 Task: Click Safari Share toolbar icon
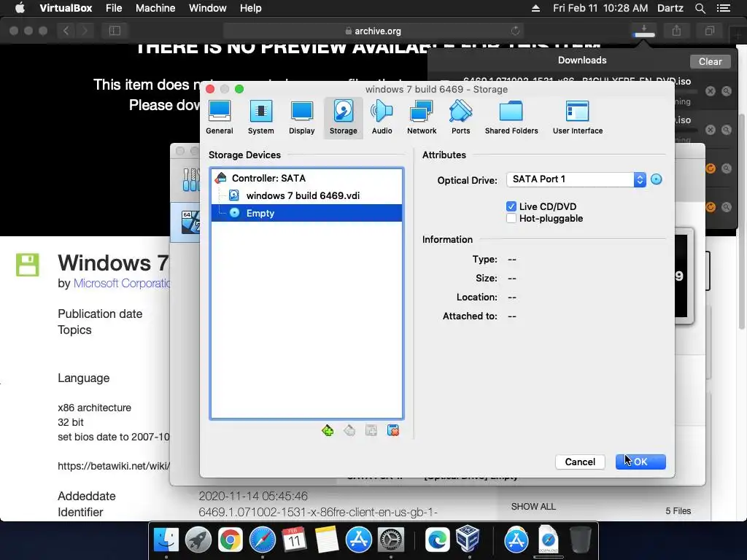676,31
